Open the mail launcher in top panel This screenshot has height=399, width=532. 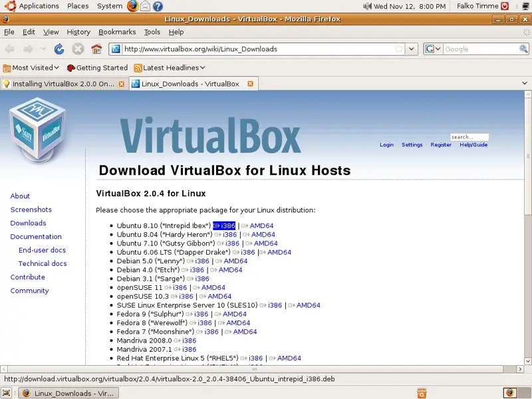(145, 6)
